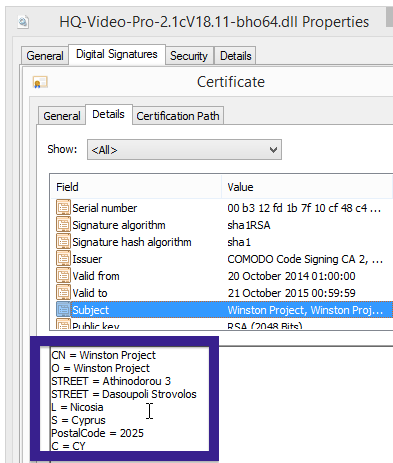Select the Public key row
The width and height of the screenshot is (393, 463).
click(222, 325)
